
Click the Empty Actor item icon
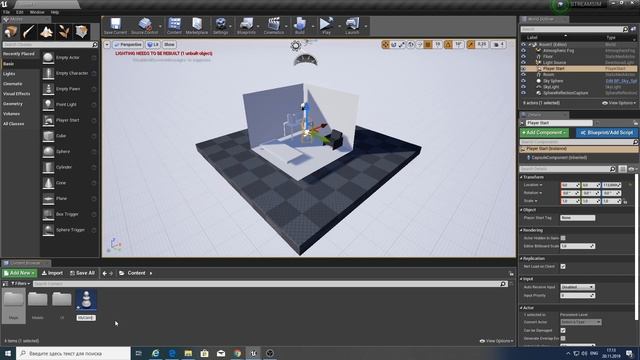pos(48,58)
